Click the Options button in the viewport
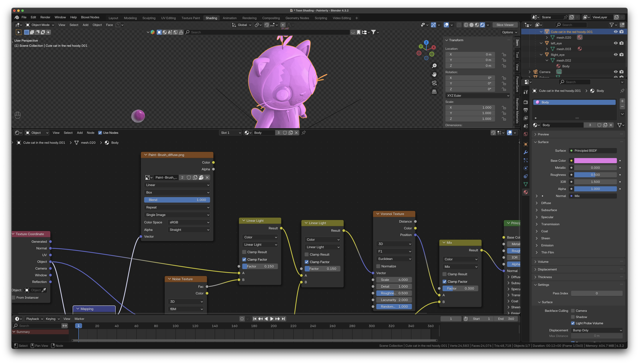 click(x=509, y=32)
